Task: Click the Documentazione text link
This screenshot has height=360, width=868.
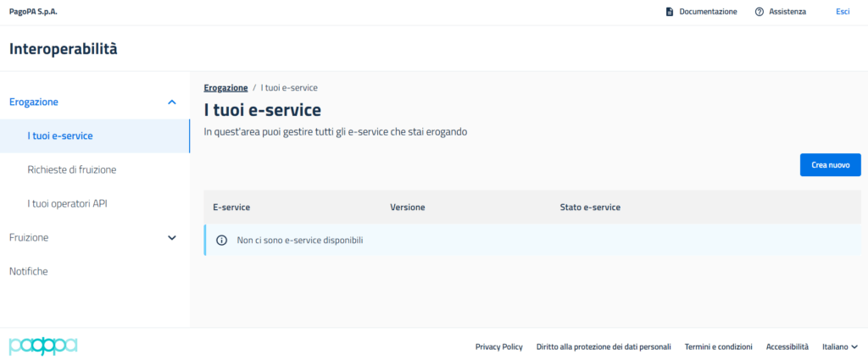Action: (x=708, y=12)
